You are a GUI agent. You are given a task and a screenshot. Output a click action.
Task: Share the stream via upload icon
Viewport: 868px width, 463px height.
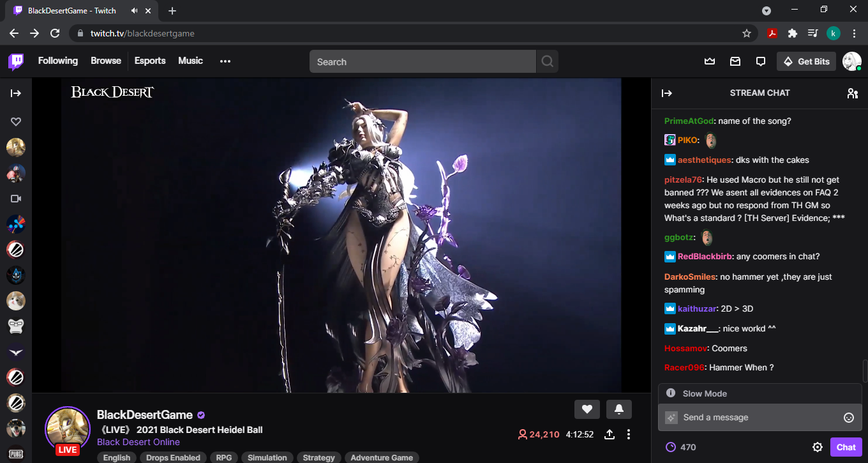[610, 434]
